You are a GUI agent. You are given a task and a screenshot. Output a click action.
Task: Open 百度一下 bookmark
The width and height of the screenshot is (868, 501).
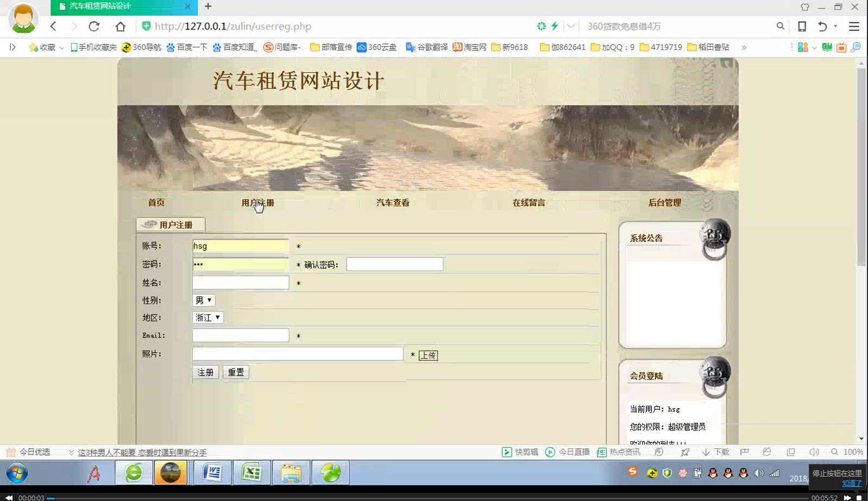(187, 47)
